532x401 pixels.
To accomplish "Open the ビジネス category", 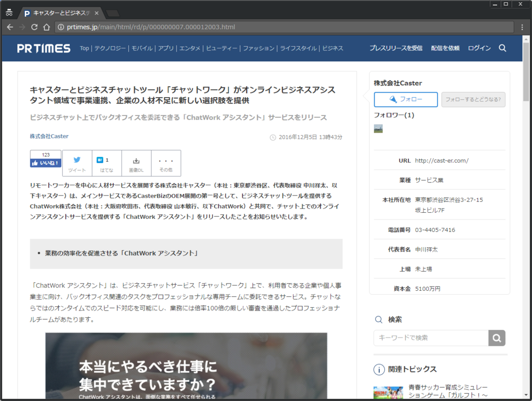I will tap(332, 48).
